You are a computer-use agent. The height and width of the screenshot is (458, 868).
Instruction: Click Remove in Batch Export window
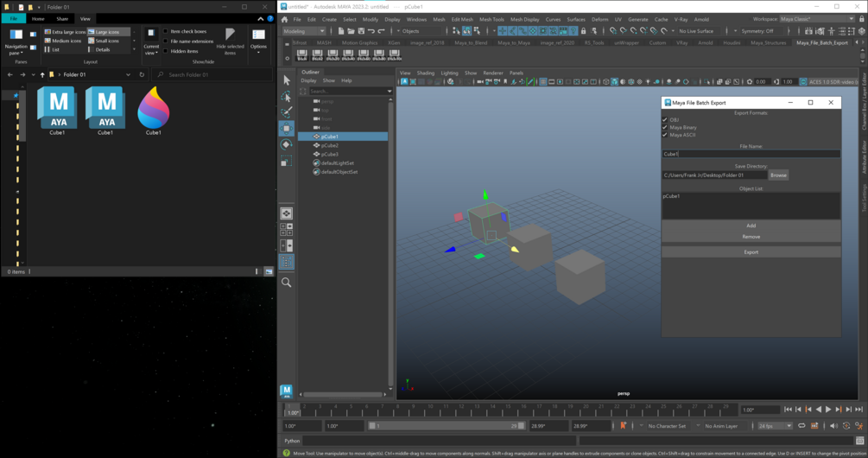coord(751,237)
